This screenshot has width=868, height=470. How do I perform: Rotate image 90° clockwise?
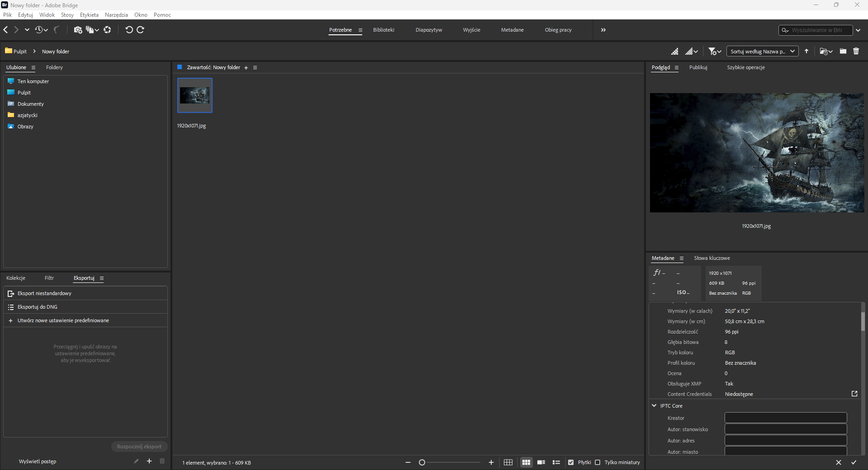[141, 30]
